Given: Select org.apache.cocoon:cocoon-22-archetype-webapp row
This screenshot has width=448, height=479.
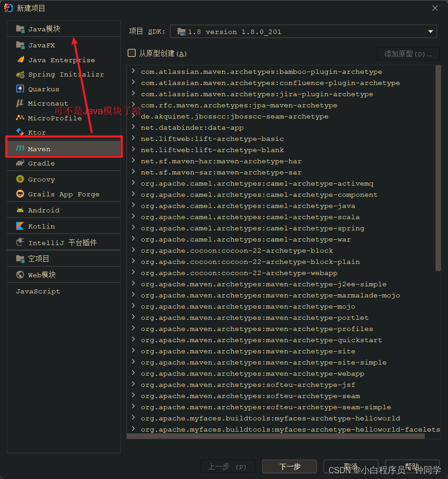Looking at the screenshot, I should pos(239,273).
